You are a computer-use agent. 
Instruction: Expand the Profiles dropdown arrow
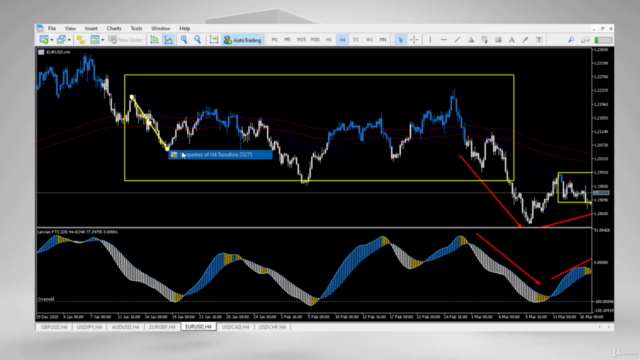(x=69, y=40)
